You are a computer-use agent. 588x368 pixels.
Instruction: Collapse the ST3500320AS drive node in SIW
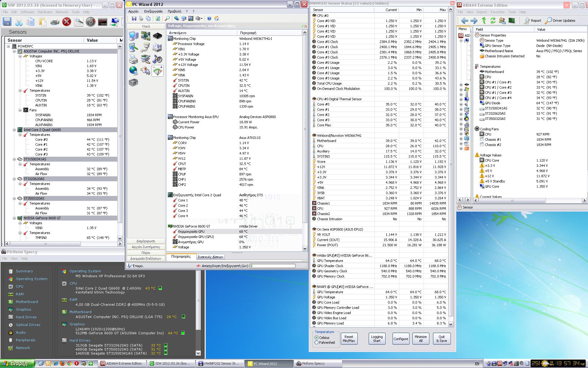(14, 198)
